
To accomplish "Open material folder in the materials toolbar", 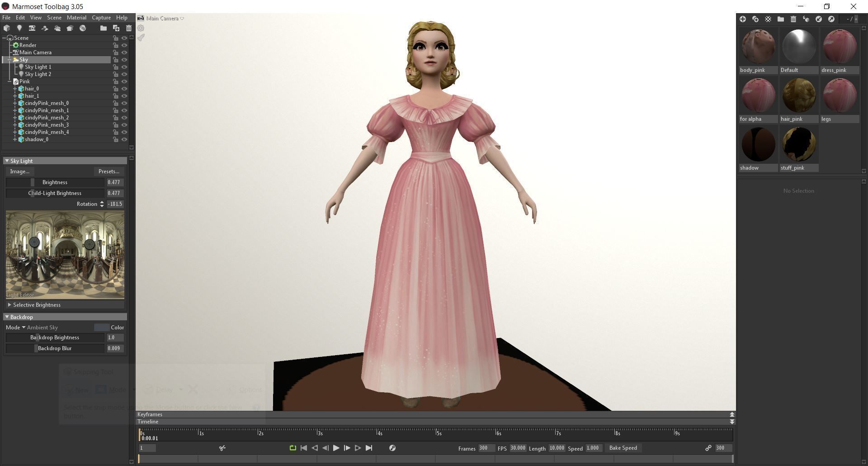I will pos(781,19).
